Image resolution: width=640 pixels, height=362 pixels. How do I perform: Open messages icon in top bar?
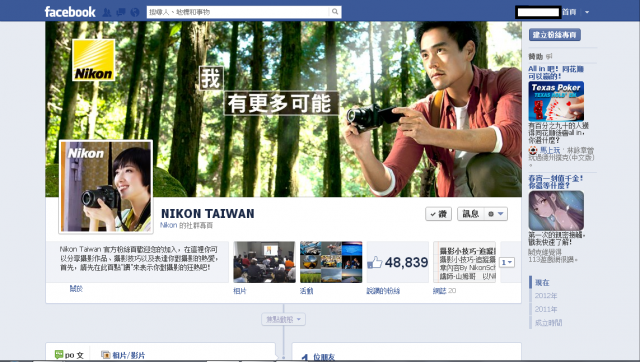pyautogui.click(x=121, y=12)
